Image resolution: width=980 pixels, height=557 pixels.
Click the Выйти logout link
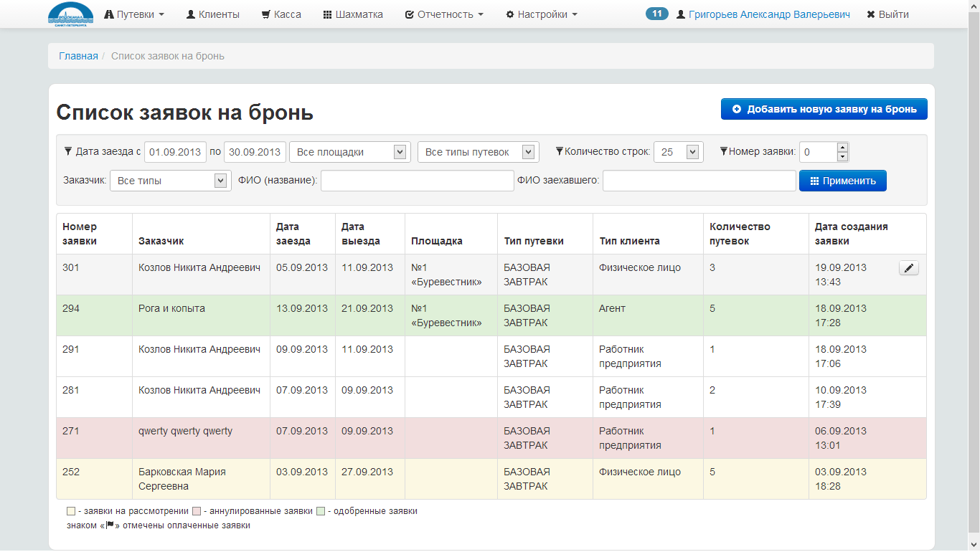[x=887, y=14]
